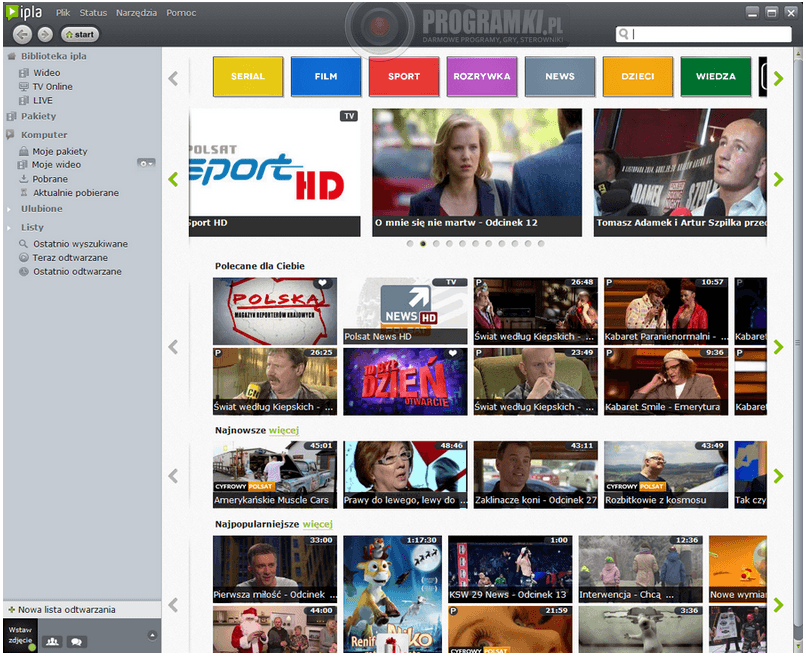The image size is (806, 657).
Task: Open Wideo in the library
Action: [46, 73]
